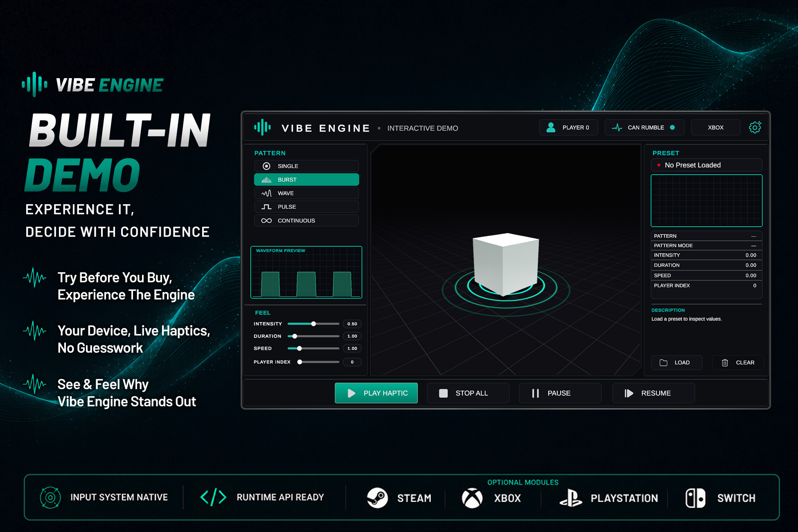
Task: Open settings with the gear icon
Action: (x=755, y=127)
